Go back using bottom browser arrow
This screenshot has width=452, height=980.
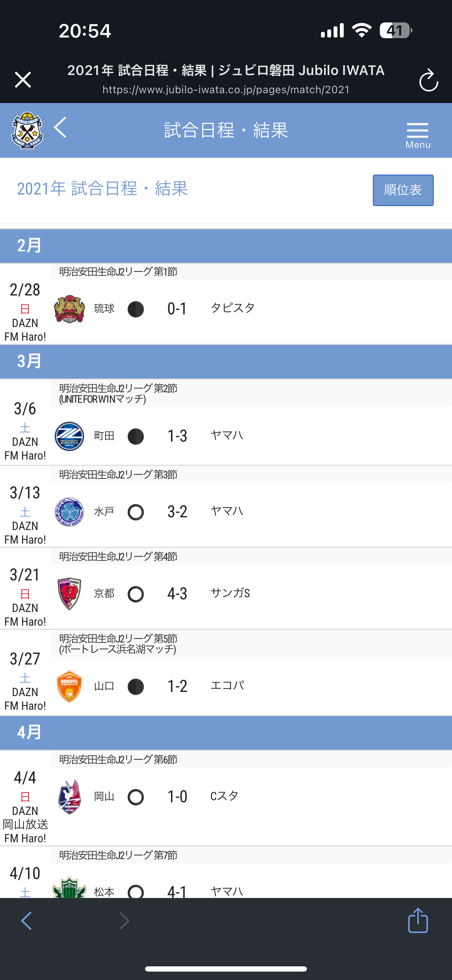tap(27, 921)
